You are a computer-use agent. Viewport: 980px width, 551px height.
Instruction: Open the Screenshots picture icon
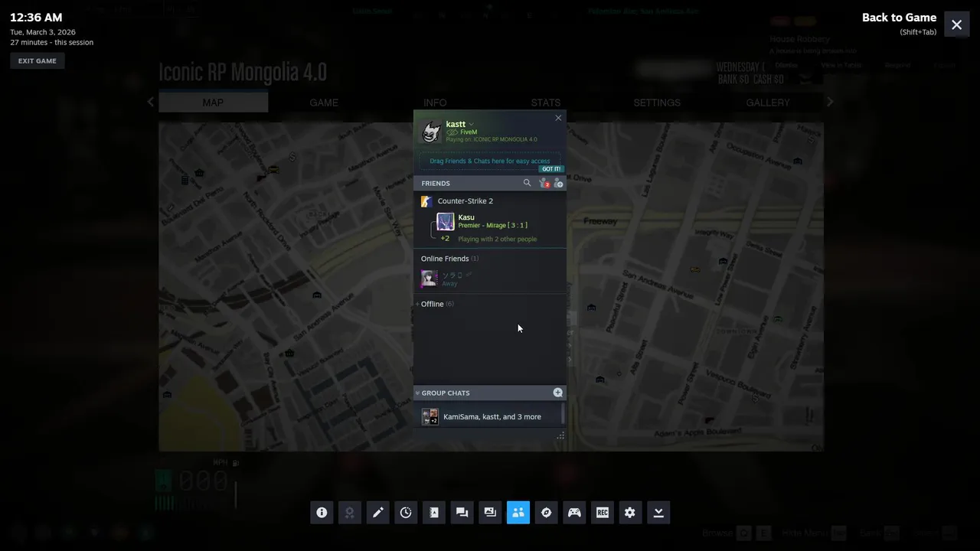[x=490, y=513]
